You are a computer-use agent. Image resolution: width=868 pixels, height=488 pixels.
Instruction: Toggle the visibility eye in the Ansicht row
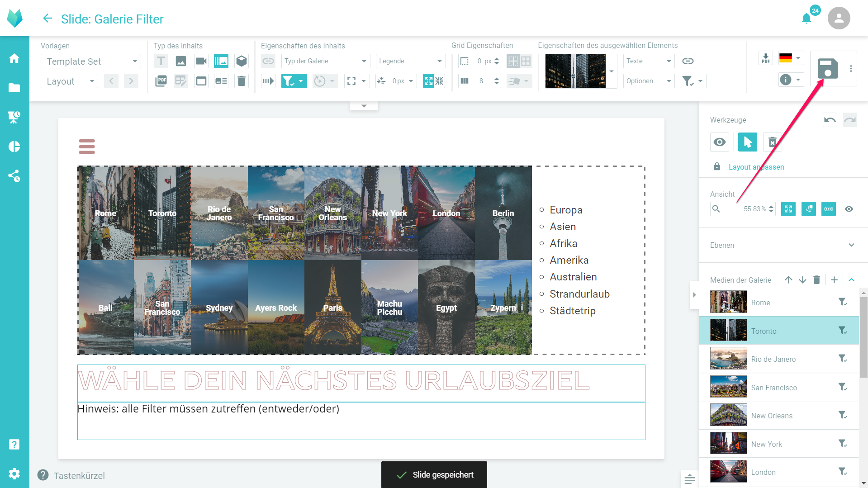tap(849, 209)
